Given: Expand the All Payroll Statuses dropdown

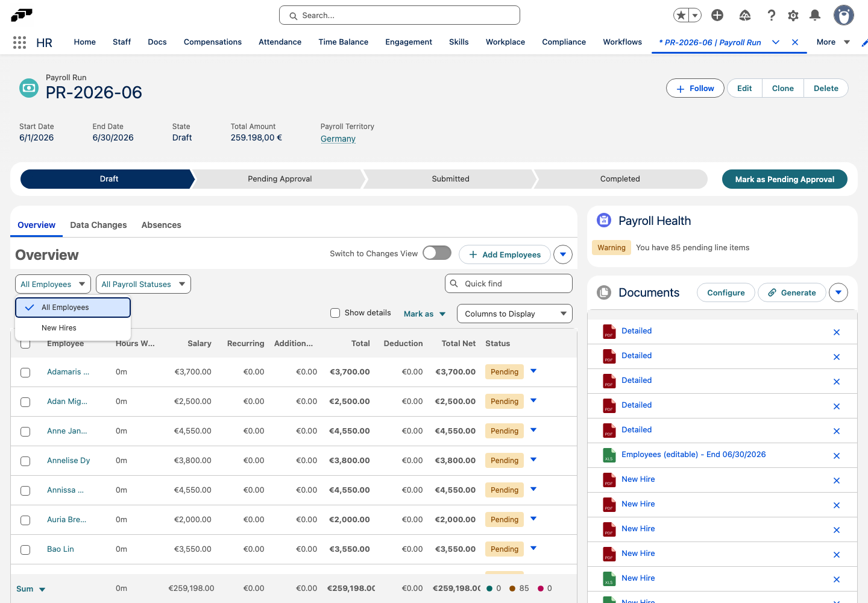Looking at the screenshot, I should click(x=143, y=284).
